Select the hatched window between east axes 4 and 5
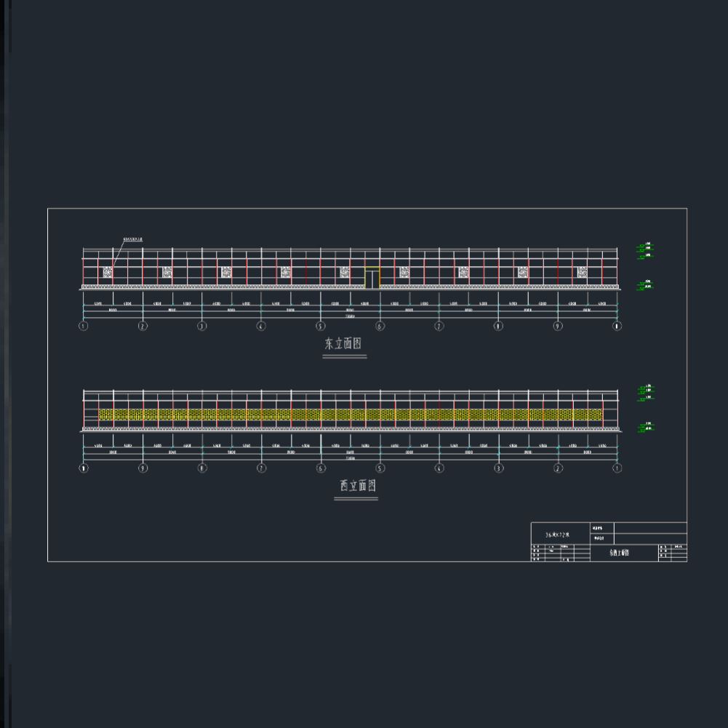 coord(286,272)
